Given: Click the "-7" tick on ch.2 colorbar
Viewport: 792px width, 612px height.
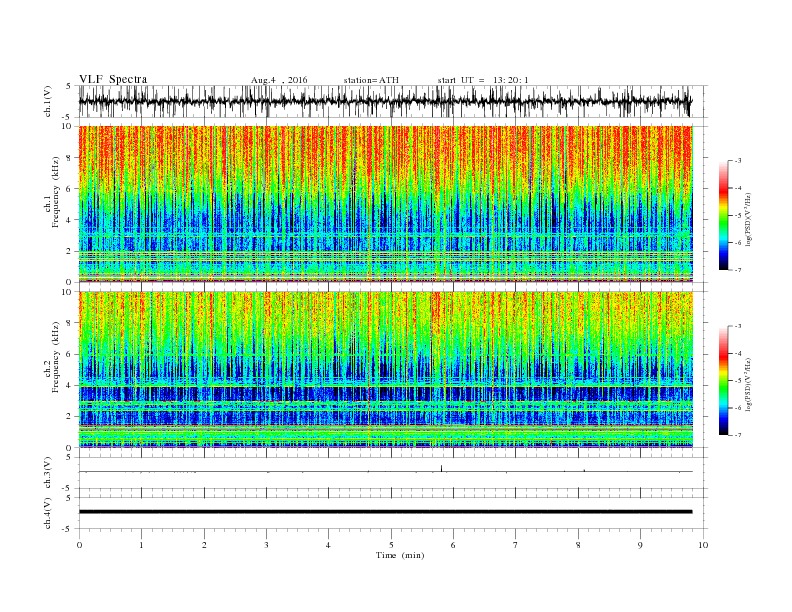Looking at the screenshot, I should (738, 435).
